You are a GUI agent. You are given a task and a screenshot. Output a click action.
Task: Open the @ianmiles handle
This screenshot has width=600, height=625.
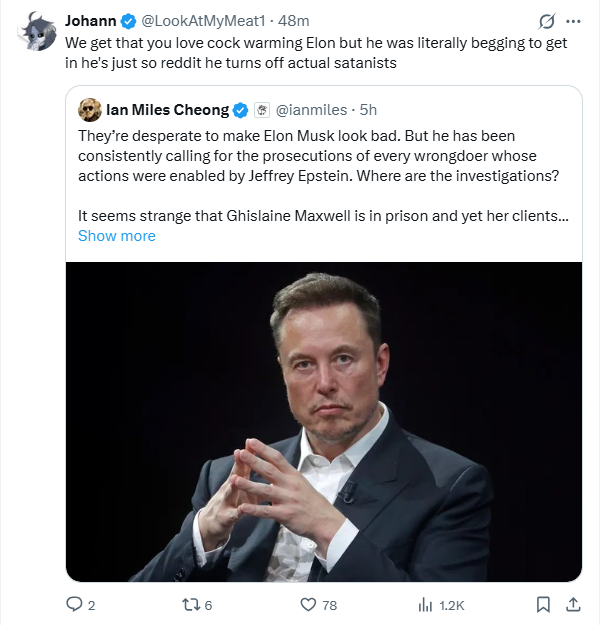pos(312,110)
